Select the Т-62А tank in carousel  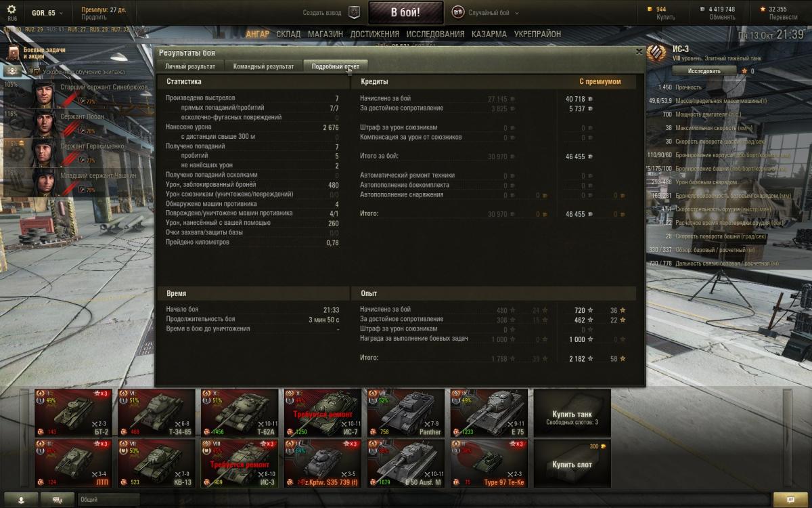pyautogui.click(x=240, y=413)
